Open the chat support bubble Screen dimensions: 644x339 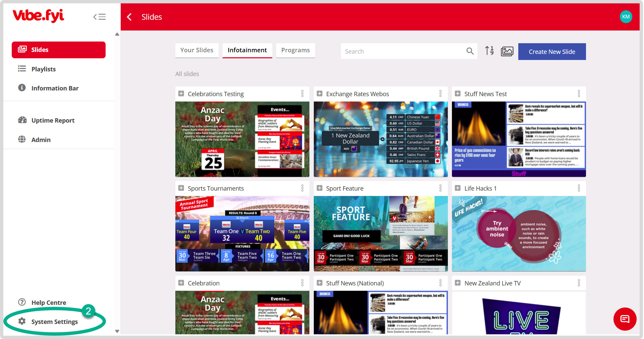tap(625, 319)
